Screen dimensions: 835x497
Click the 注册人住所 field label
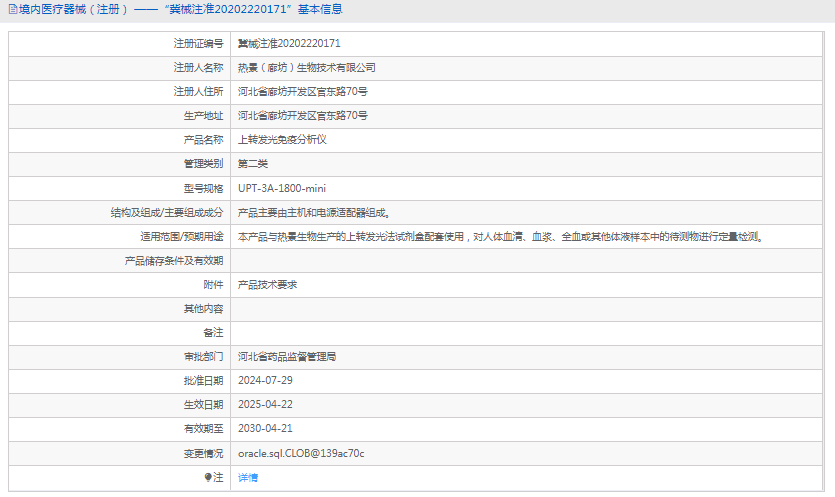coord(198,92)
